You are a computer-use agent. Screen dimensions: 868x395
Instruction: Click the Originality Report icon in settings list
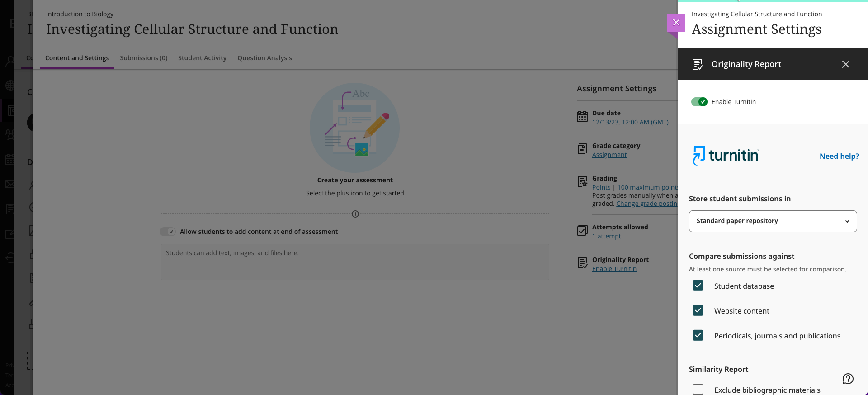(x=582, y=263)
